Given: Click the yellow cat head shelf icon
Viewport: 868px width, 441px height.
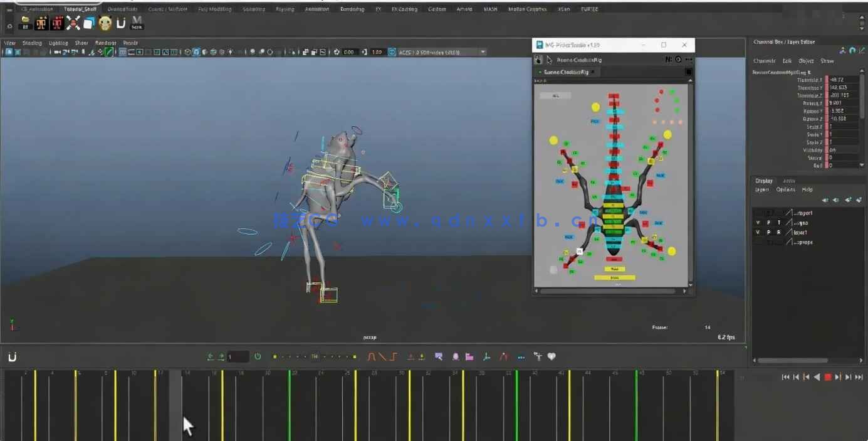Looking at the screenshot, I should [105, 23].
